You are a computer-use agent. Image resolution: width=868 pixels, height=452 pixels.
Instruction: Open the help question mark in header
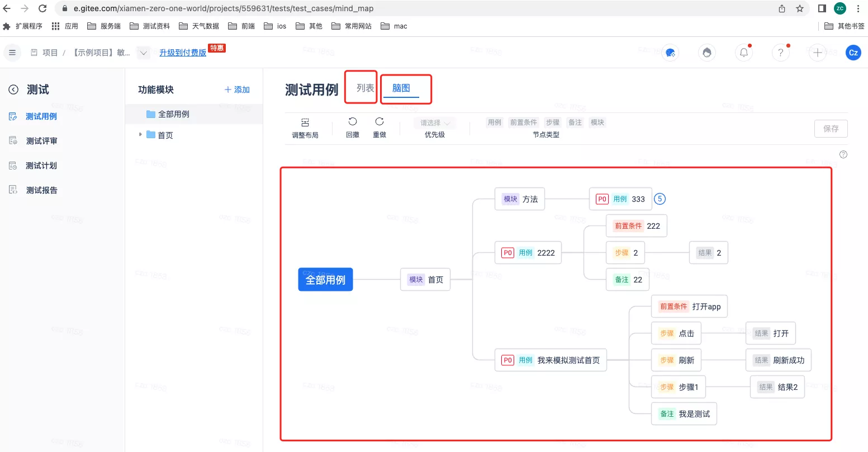780,53
